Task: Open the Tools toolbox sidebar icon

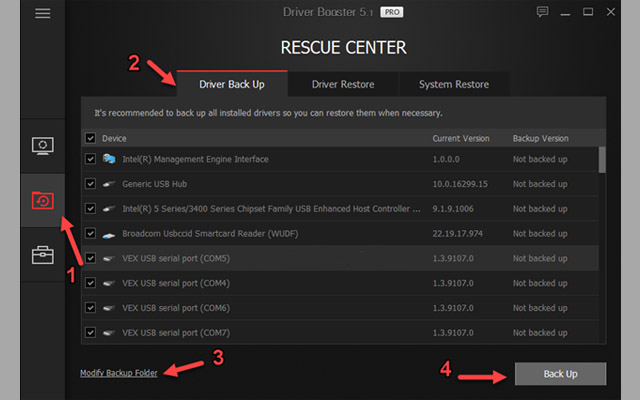Action: [42, 255]
